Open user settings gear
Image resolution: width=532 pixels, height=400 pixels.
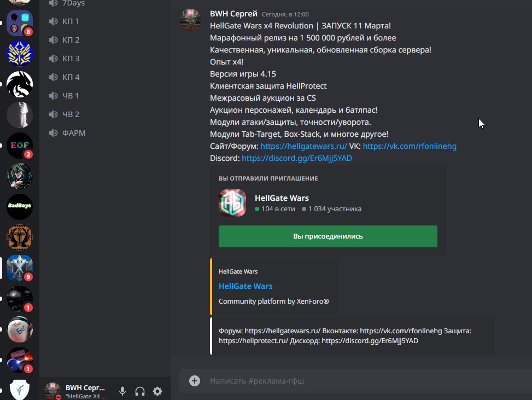click(157, 391)
